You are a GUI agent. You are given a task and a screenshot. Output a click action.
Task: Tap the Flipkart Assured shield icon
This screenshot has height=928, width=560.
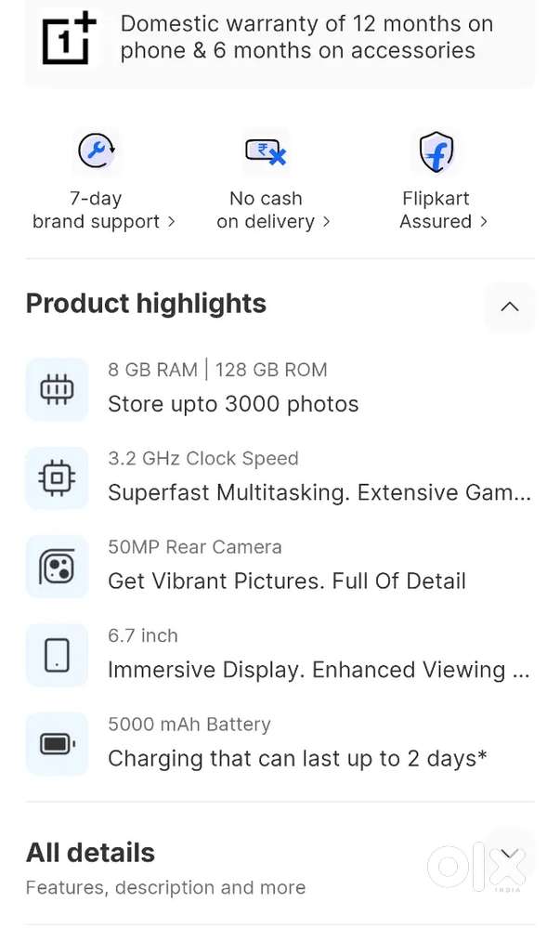point(436,151)
